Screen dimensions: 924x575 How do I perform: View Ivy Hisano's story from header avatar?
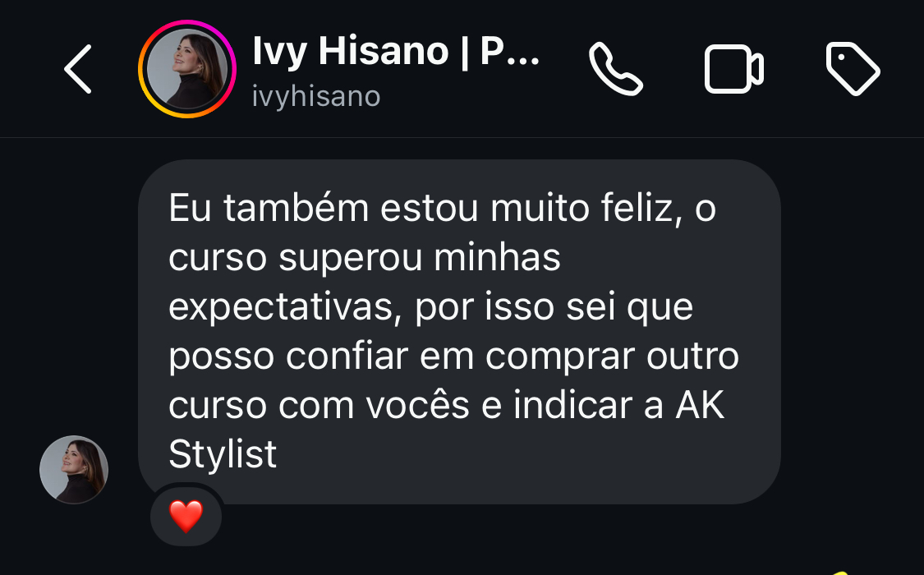coord(187,69)
